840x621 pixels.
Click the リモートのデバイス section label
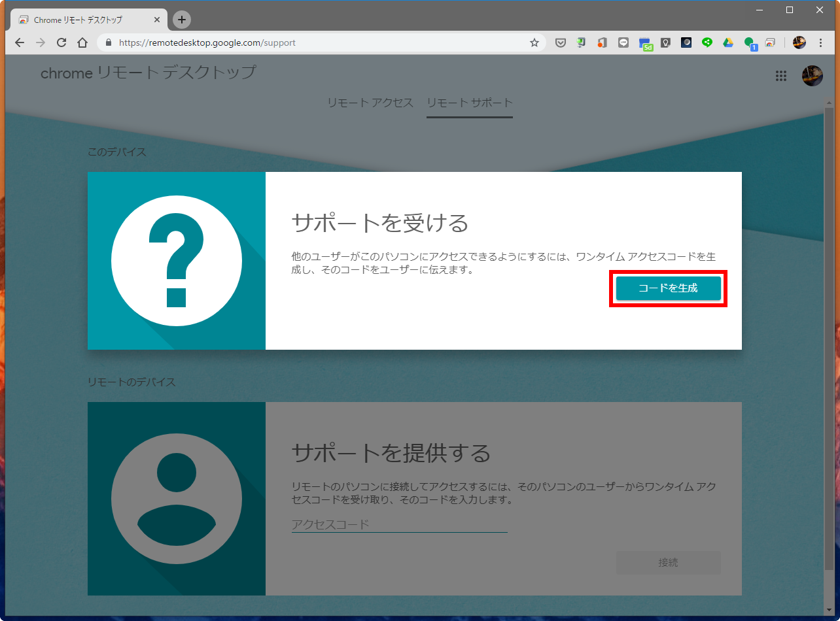[131, 382]
